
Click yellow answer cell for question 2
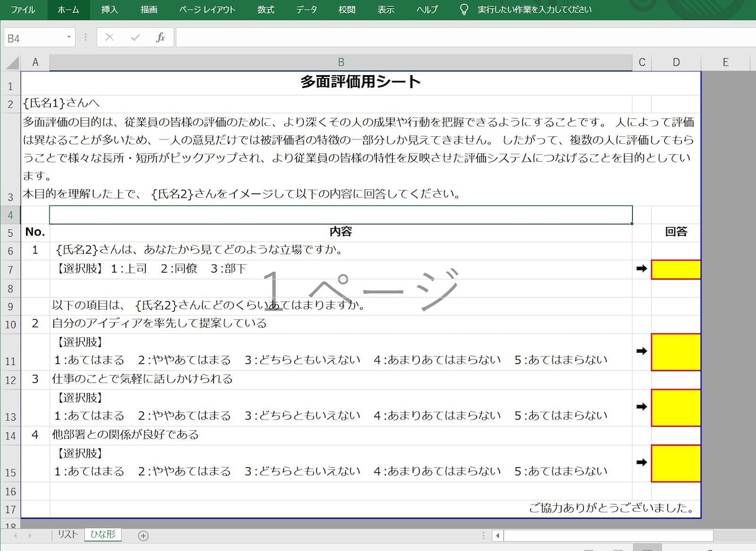(676, 352)
